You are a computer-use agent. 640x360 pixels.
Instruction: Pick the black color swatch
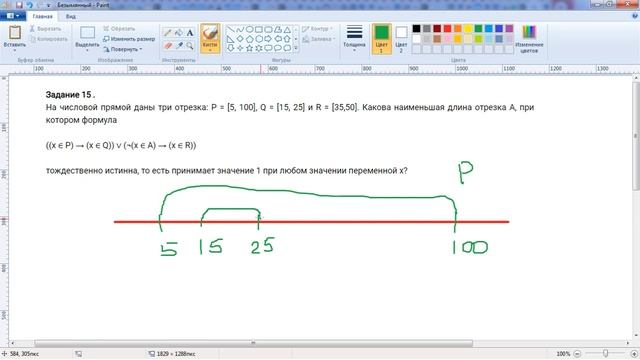click(x=416, y=29)
